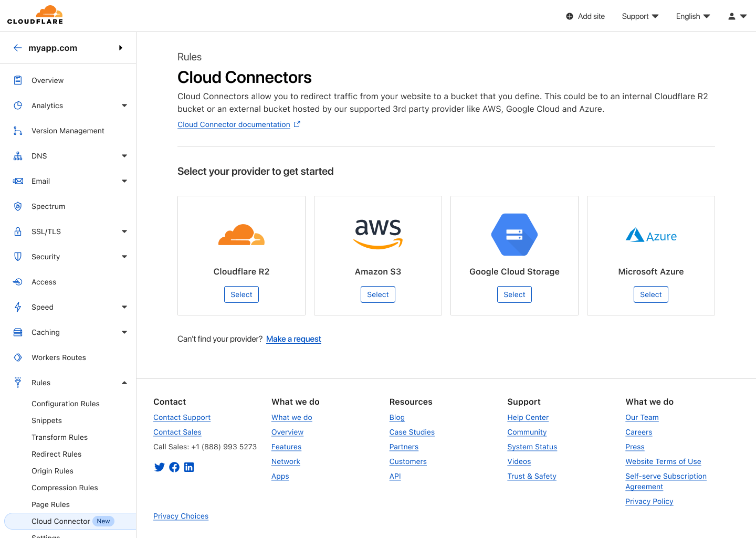
Task: Expand the myapp.com site switcher arrow
Action: point(121,48)
